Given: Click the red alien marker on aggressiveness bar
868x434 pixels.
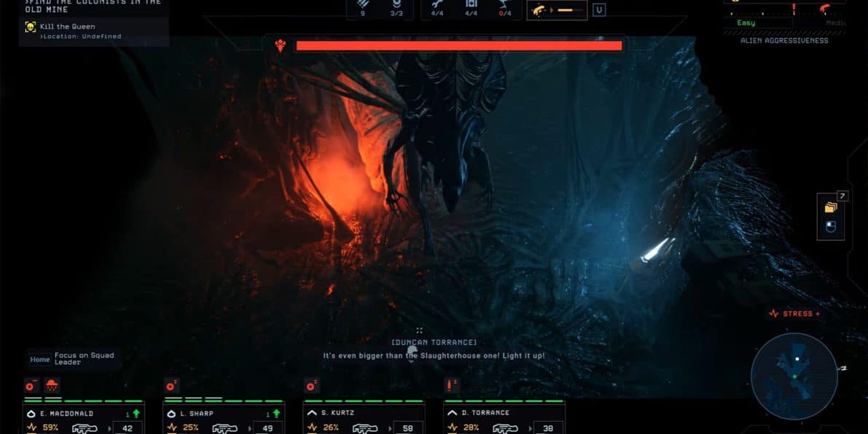Looking at the screenshot, I should point(826,8).
